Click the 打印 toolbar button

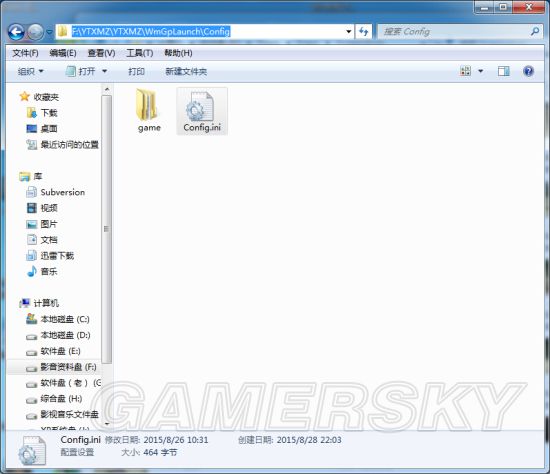tap(136, 72)
